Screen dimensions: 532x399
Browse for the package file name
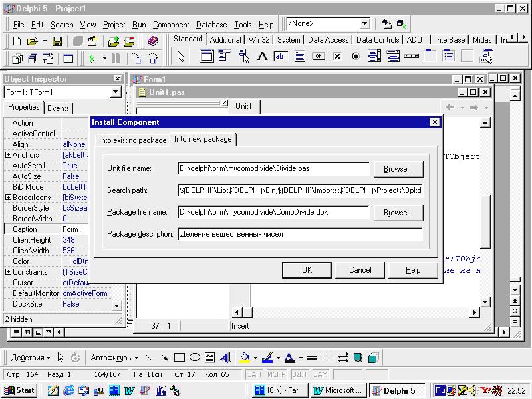click(398, 213)
